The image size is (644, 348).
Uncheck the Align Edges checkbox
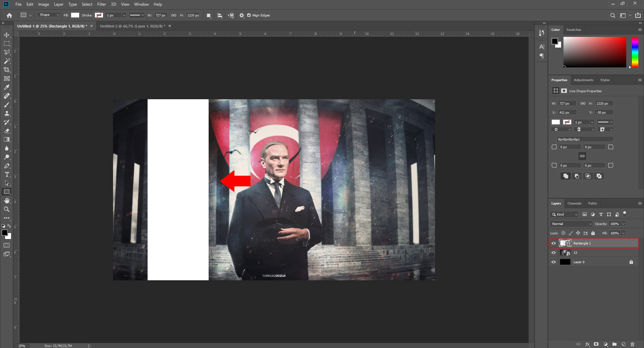(249, 15)
